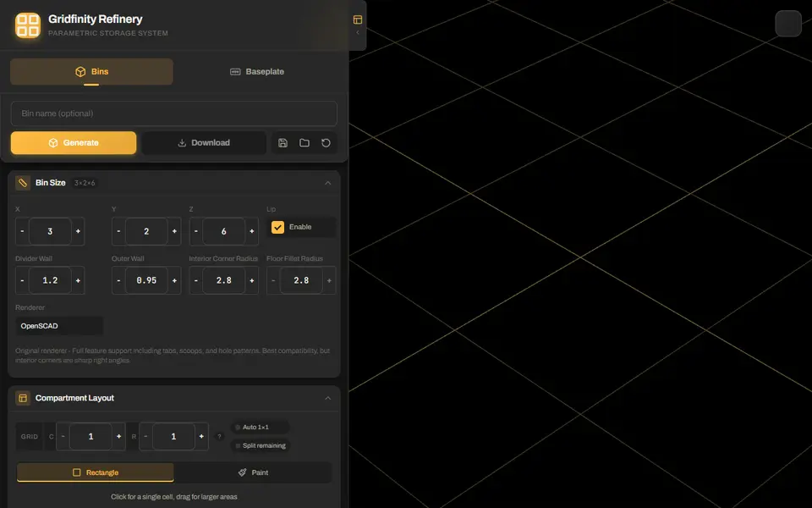Image resolution: width=812 pixels, height=508 pixels.
Task: Increase the X size value
Action: click(x=78, y=231)
